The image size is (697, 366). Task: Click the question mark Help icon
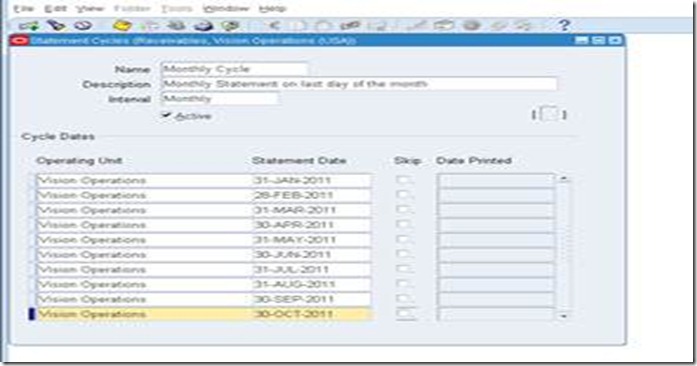pos(564,25)
